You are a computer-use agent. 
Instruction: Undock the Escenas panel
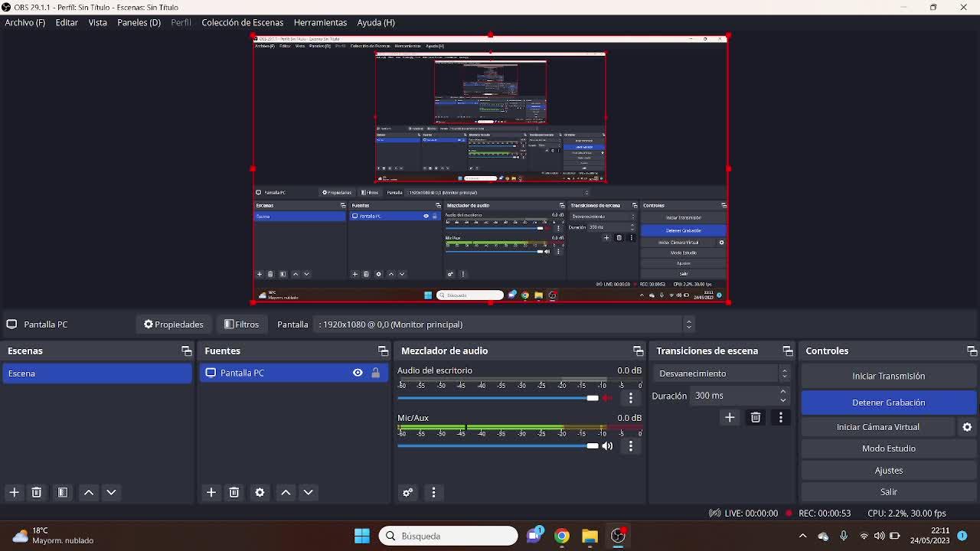click(186, 350)
